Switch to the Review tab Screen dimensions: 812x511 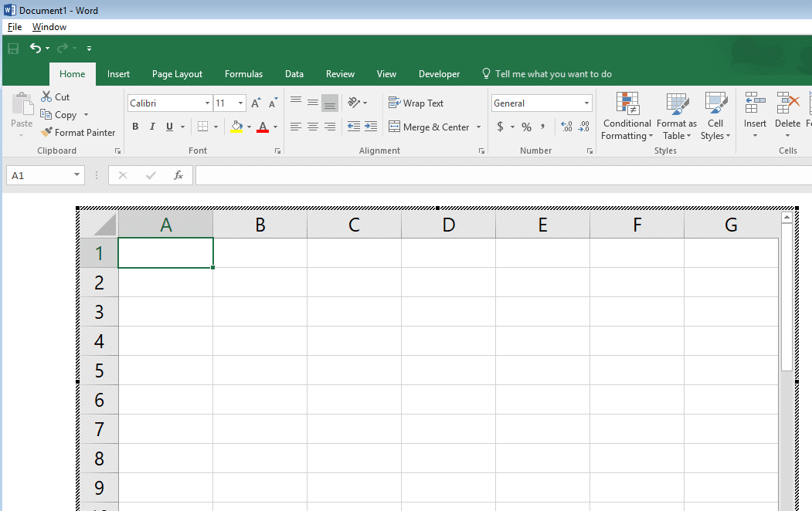pos(340,74)
